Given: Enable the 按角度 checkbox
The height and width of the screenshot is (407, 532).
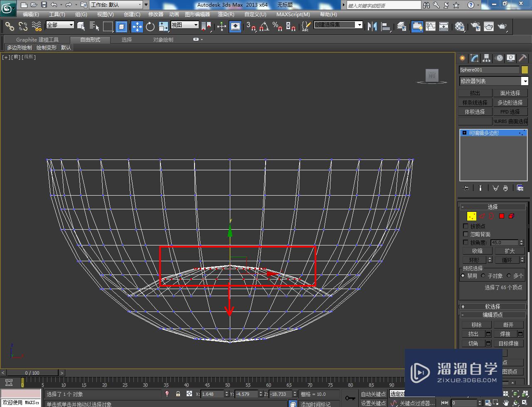Looking at the screenshot, I should click(x=465, y=242).
